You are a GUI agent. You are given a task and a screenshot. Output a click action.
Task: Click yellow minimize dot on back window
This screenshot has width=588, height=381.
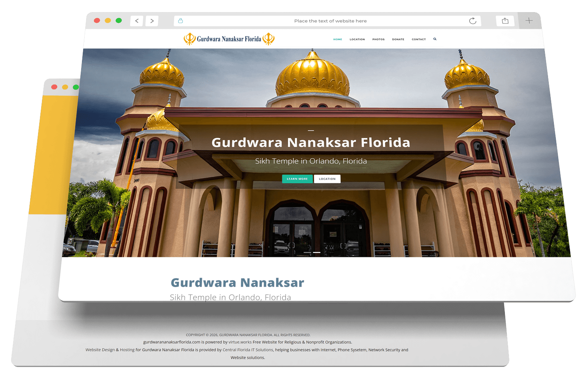coord(65,87)
